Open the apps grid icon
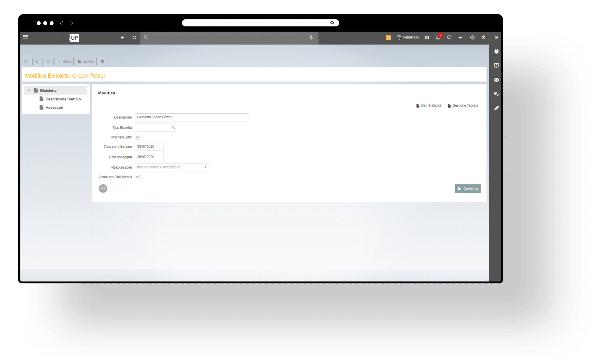The height and width of the screenshot is (364, 594). coord(427,38)
